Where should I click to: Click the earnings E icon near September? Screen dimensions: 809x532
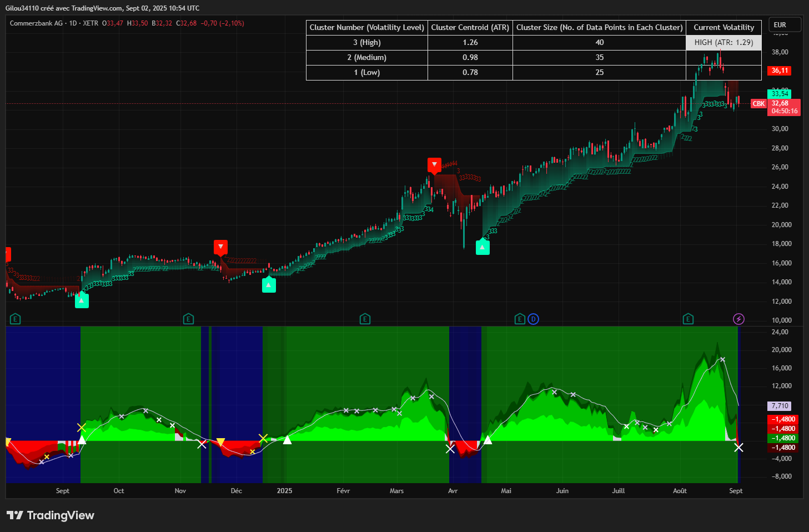pyautogui.click(x=16, y=319)
